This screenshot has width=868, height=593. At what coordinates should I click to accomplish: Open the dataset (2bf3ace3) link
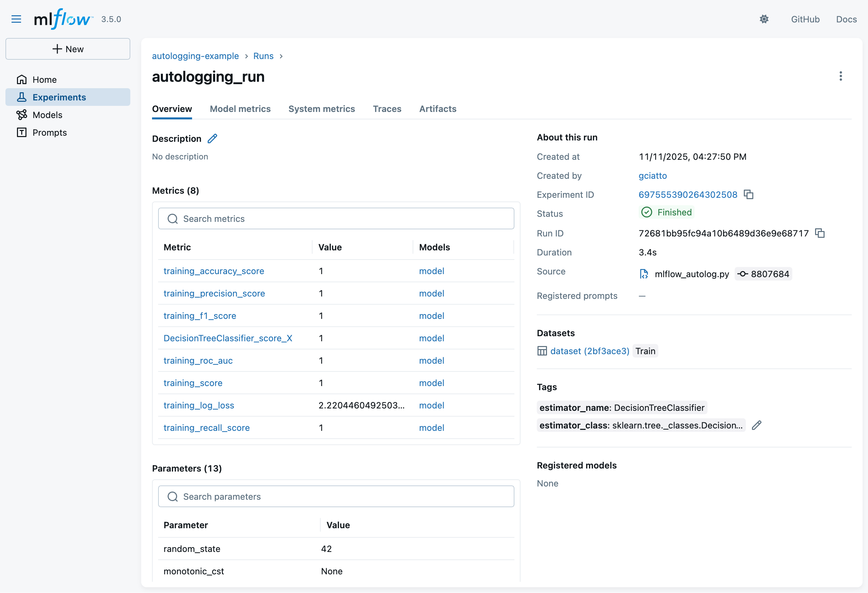(x=589, y=351)
